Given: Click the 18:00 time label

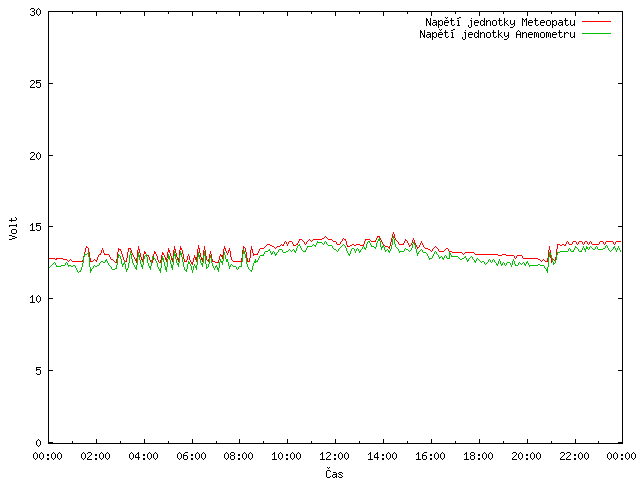Looking at the screenshot, I should [478, 456].
